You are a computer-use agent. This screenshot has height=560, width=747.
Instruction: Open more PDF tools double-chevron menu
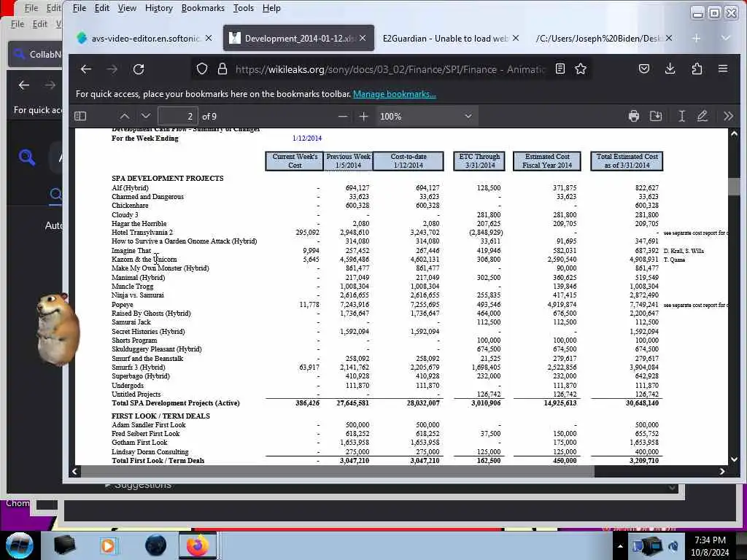(728, 116)
